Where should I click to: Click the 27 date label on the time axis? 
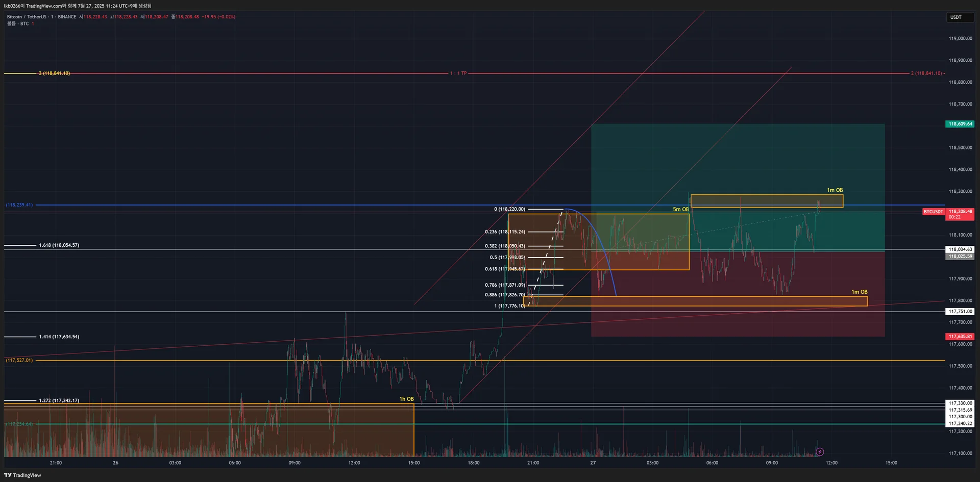[x=593, y=463]
